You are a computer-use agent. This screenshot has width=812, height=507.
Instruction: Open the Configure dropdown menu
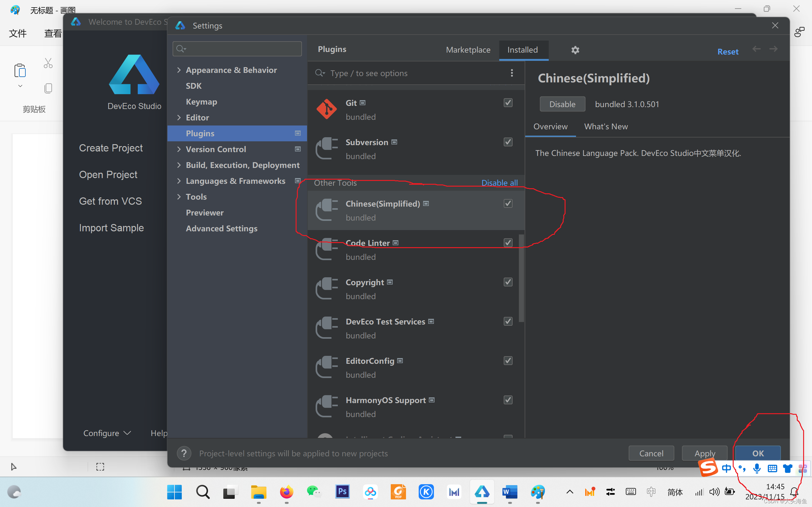pos(107,433)
